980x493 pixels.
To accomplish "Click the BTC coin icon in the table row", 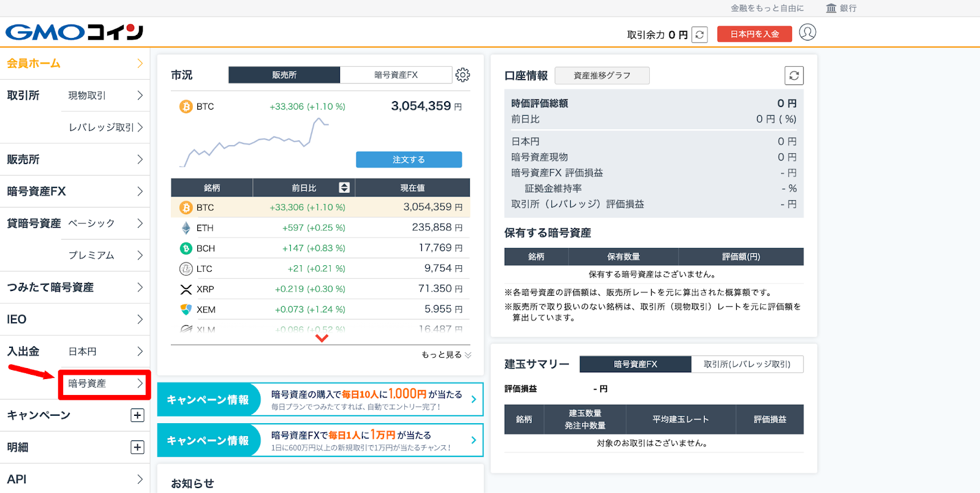I will (x=186, y=208).
